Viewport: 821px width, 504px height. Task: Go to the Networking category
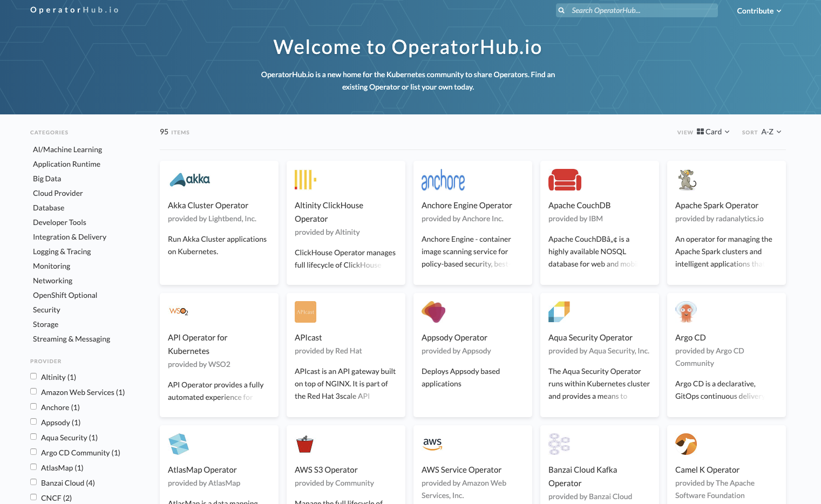click(x=52, y=281)
